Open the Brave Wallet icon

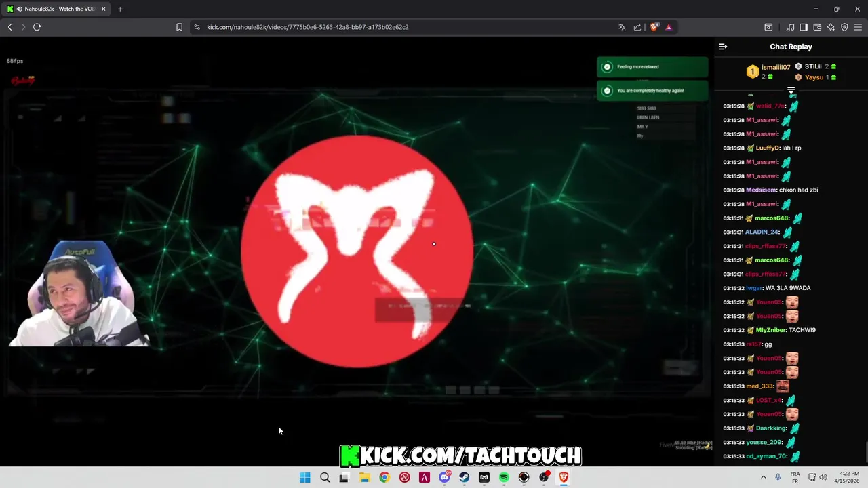817,27
